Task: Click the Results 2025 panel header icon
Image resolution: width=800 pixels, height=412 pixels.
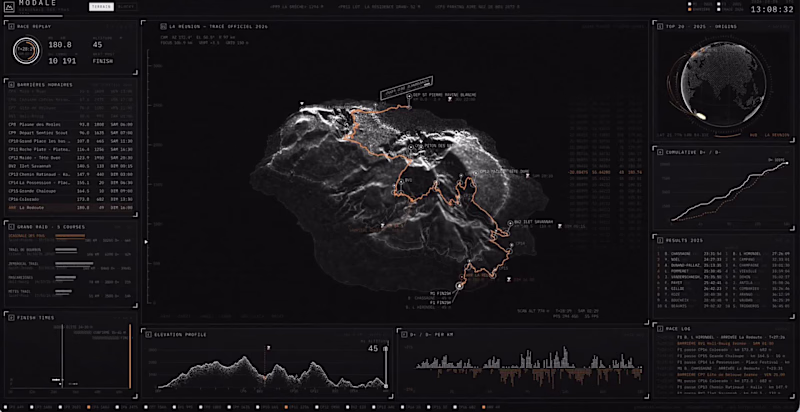Action: coord(660,240)
